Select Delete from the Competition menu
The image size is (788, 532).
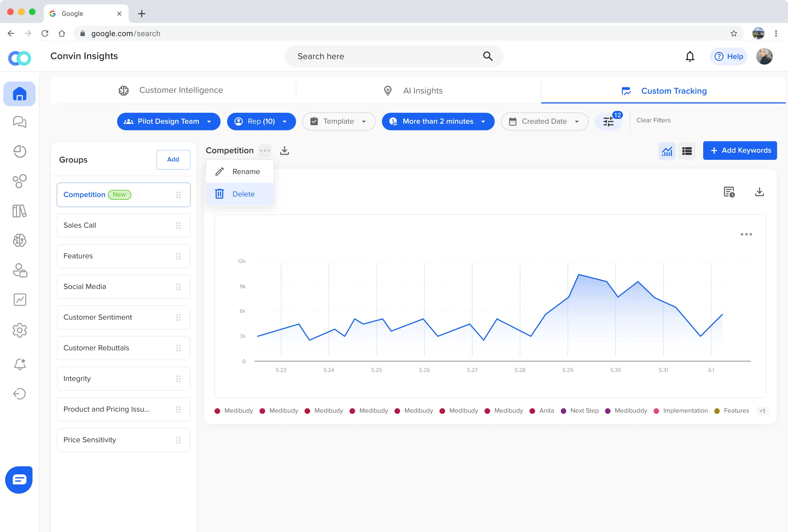pyautogui.click(x=244, y=193)
